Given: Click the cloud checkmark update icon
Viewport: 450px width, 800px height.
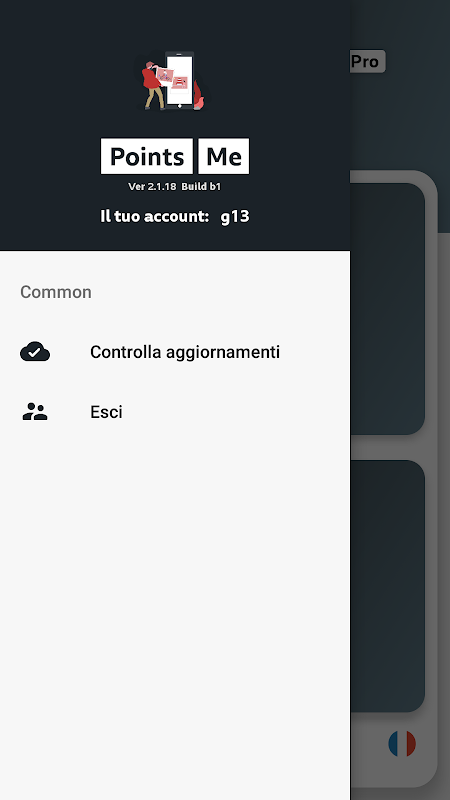Looking at the screenshot, I should [35, 352].
